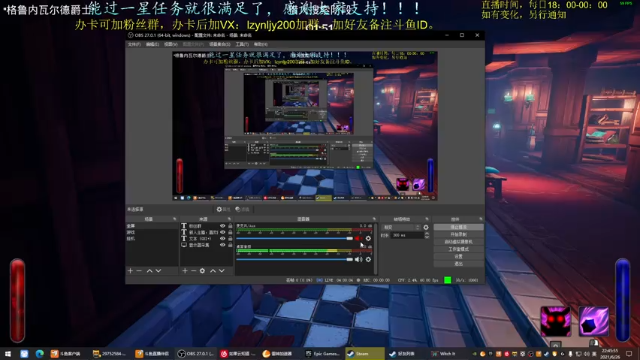Open the 编辑(E) Edit menu
Viewport: 640px width, 360px height.
tap(152, 44)
